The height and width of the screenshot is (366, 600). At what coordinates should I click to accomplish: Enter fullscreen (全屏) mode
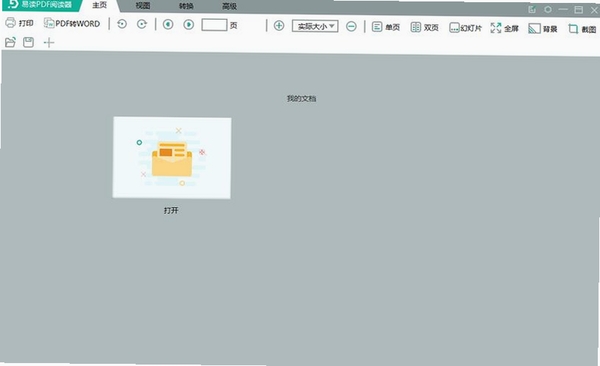[x=504, y=28]
